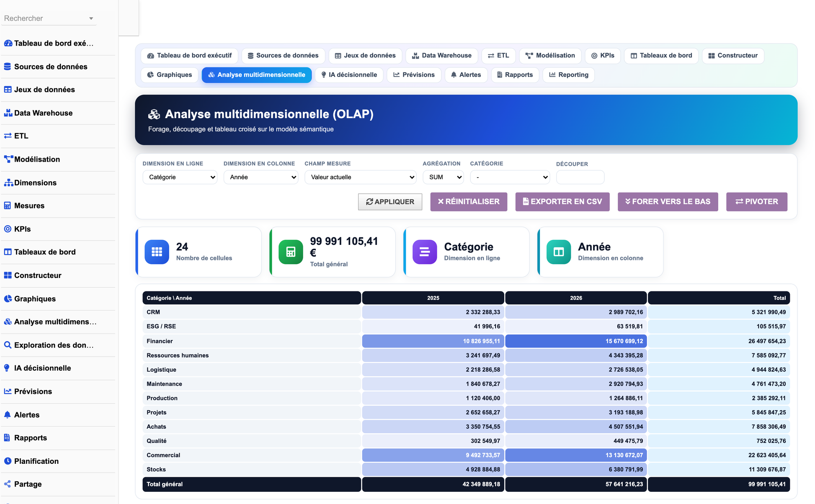Click the Sources de données sidebar database icon
The image size is (815, 504).
[x=8, y=66]
